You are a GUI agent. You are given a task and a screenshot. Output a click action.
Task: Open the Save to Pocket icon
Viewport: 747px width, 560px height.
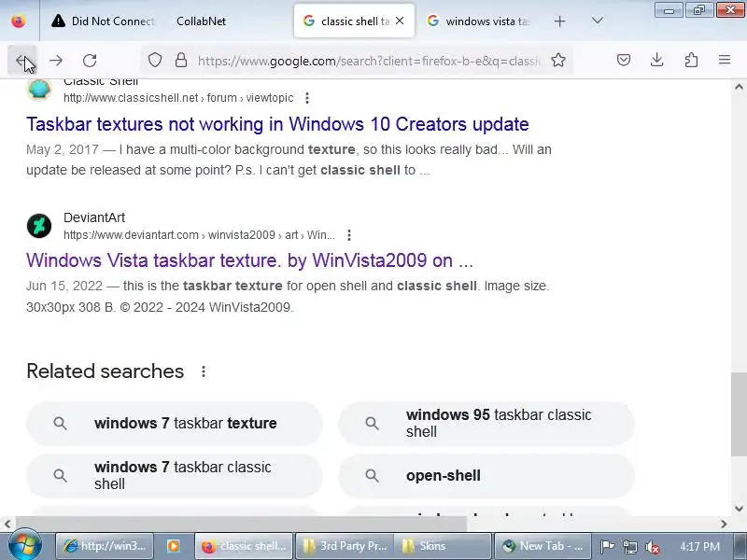pyautogui.click(x=624, y=60)
